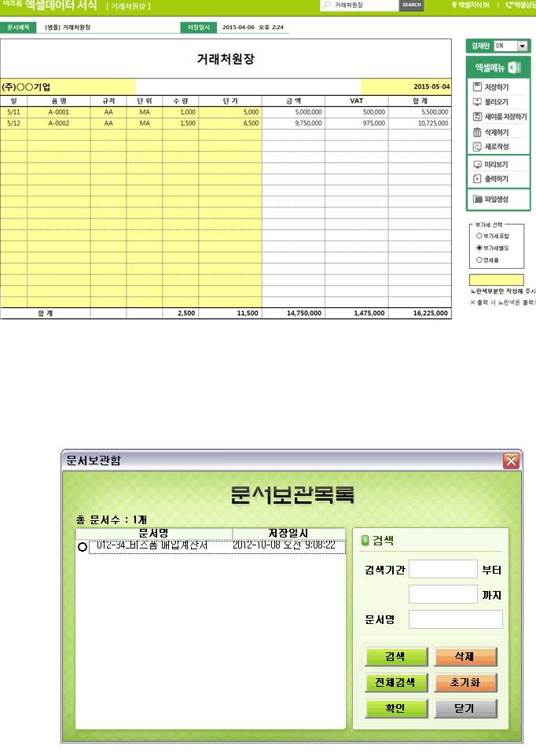Click the 문서명 column header in list
This screenshot has width=536, height=756.
click(154, 534)
